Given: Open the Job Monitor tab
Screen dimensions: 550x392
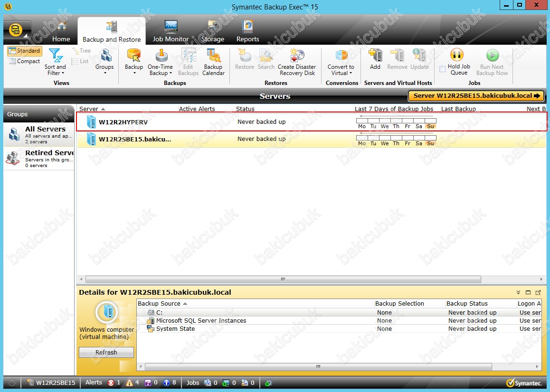Looking at the screenshot, I should 171,31.
